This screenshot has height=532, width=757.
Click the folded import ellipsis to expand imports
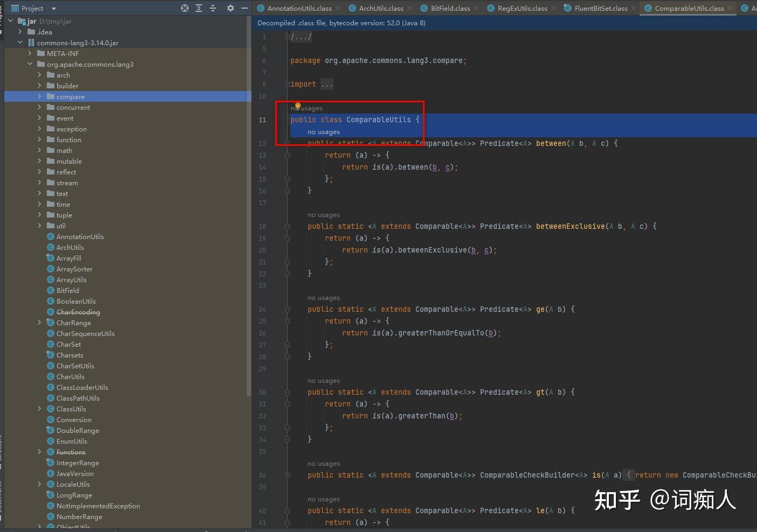click(x=327, y=84)
